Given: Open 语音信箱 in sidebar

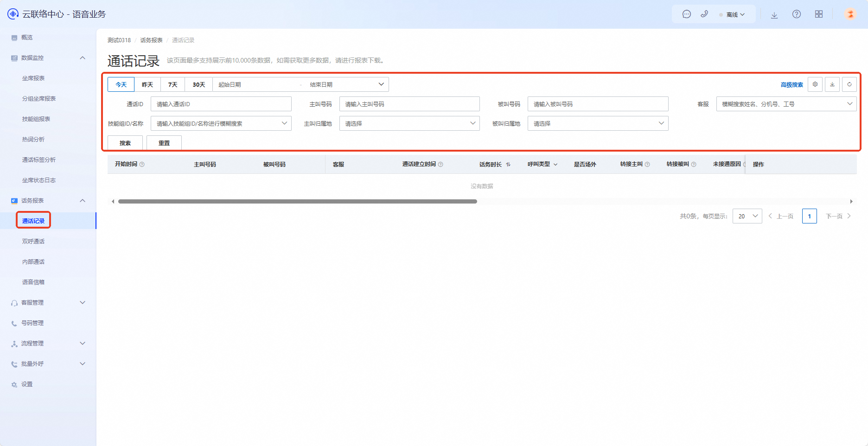Looking at the screenshot, I should coord(33,282).
